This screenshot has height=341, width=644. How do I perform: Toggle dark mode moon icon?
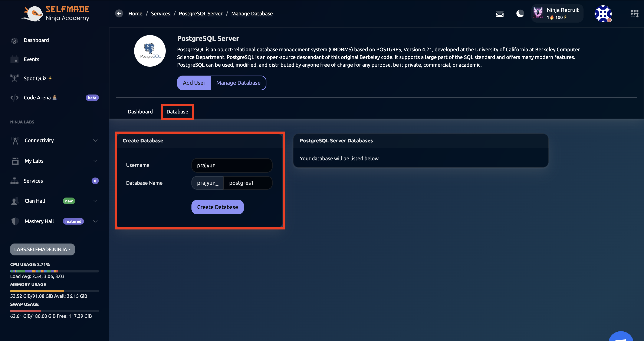[x=520, y=13]
